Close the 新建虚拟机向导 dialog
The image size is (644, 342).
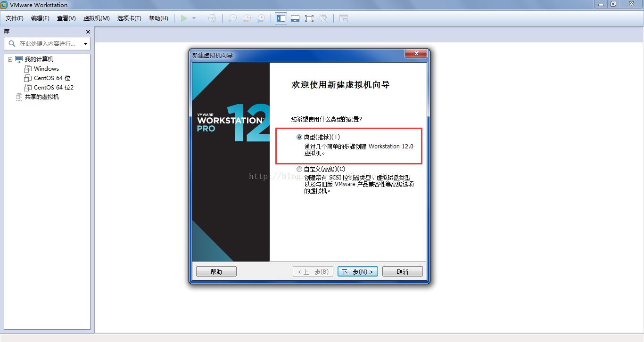pyautogui.click(x=416, y=54)
